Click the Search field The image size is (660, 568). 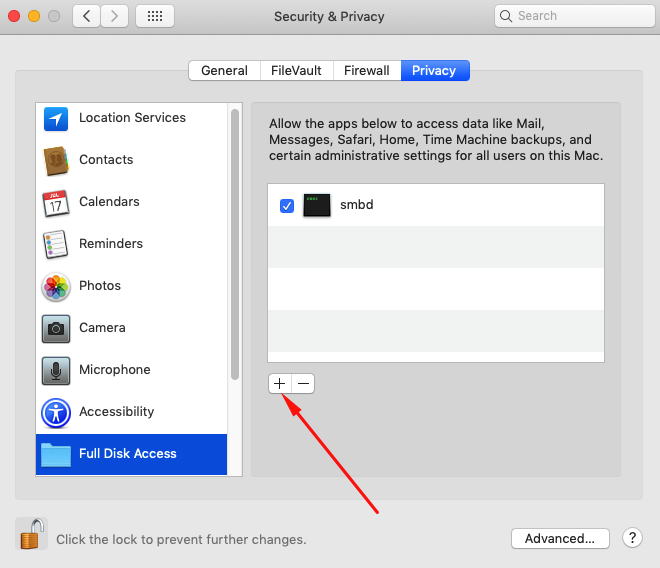click(570, 16)
